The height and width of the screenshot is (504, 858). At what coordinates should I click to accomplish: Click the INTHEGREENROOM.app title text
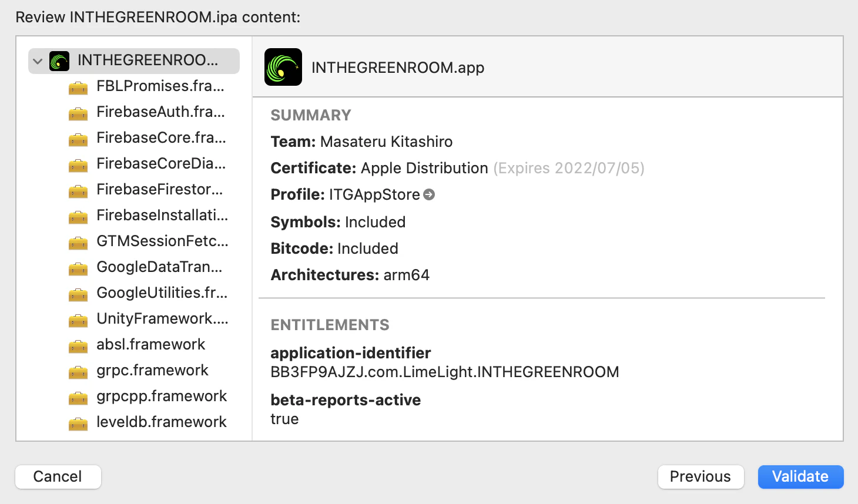pyautogui.click(x=398, y=68)
